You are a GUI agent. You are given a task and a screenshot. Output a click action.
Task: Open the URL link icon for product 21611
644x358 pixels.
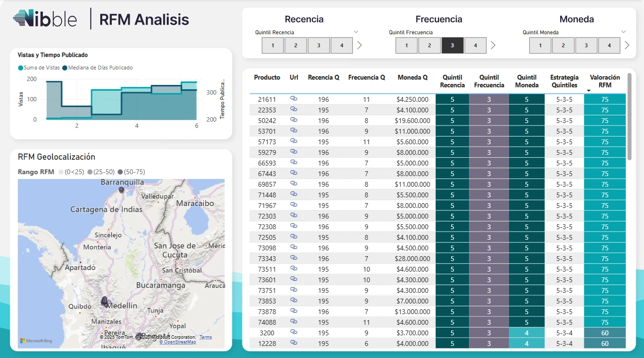(x=294, y=99)
